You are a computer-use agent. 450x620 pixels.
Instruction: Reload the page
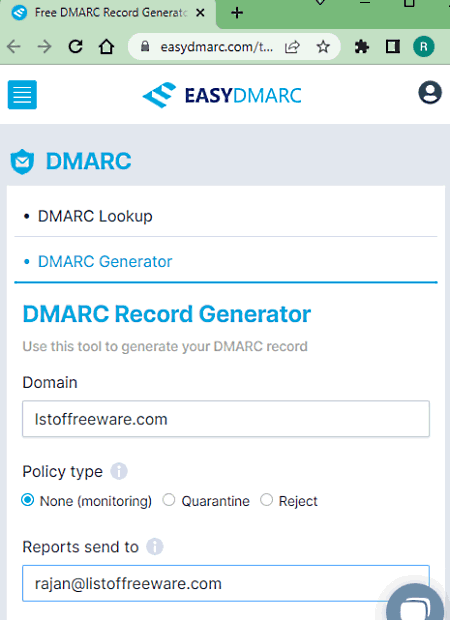coord(75,47)
